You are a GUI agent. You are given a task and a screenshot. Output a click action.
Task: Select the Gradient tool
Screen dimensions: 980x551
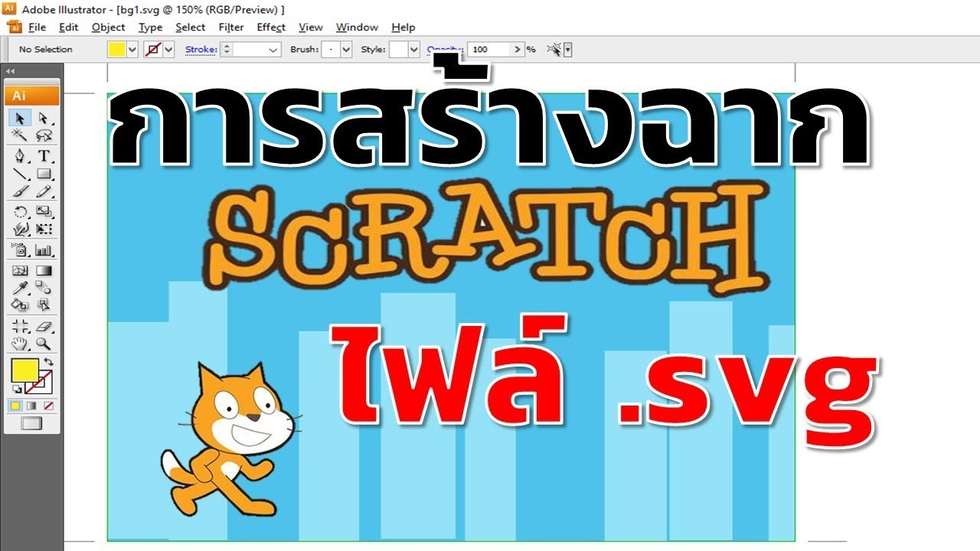(44, 270)
